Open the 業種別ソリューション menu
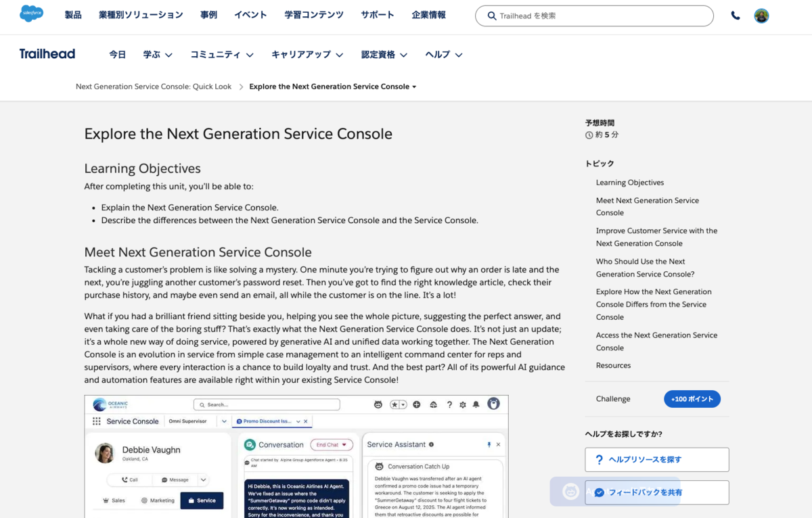This screenshot has height=518, width=812. click(x=141, y=15)
